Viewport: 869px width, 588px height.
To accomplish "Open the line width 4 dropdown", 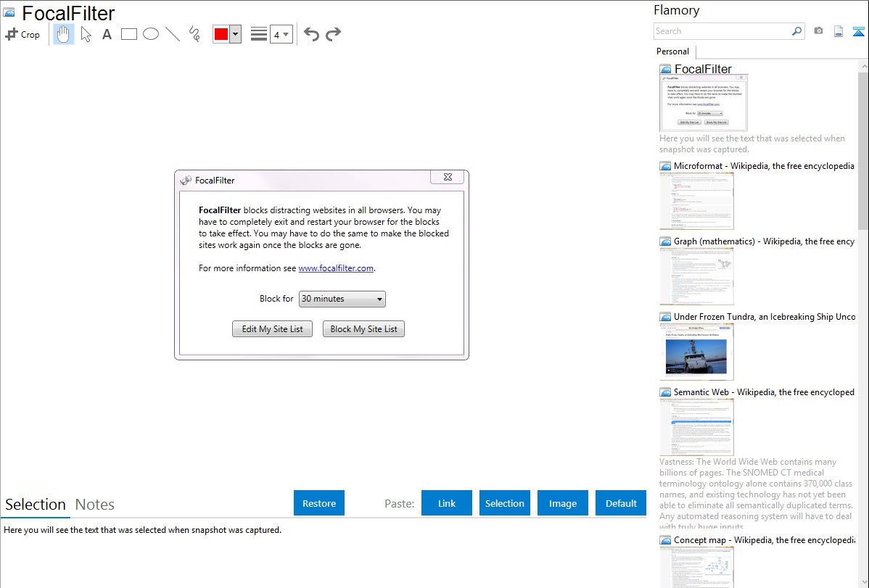I will click(x=281, y=34).
